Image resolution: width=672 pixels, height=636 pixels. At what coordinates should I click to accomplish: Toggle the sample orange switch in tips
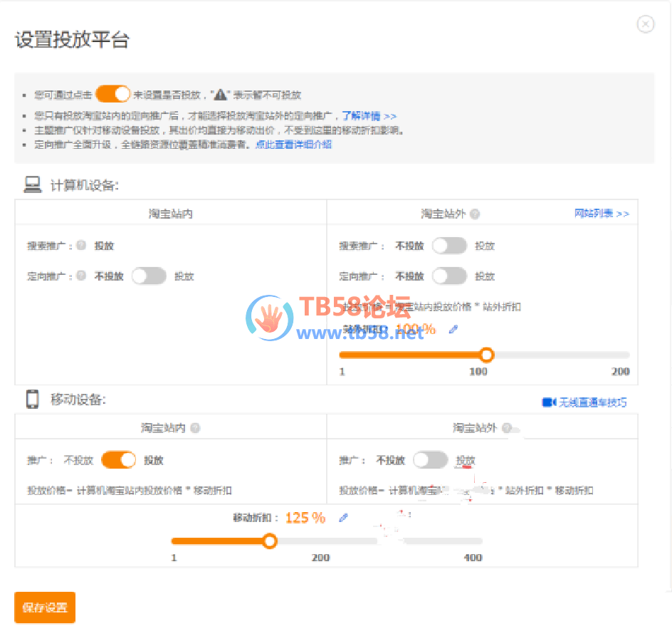112,94
